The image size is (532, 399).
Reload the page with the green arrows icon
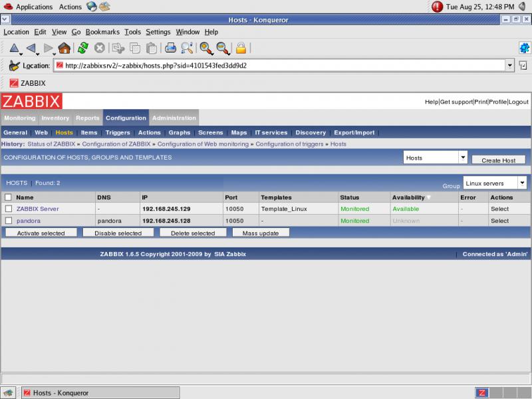(x=83, y=48)
